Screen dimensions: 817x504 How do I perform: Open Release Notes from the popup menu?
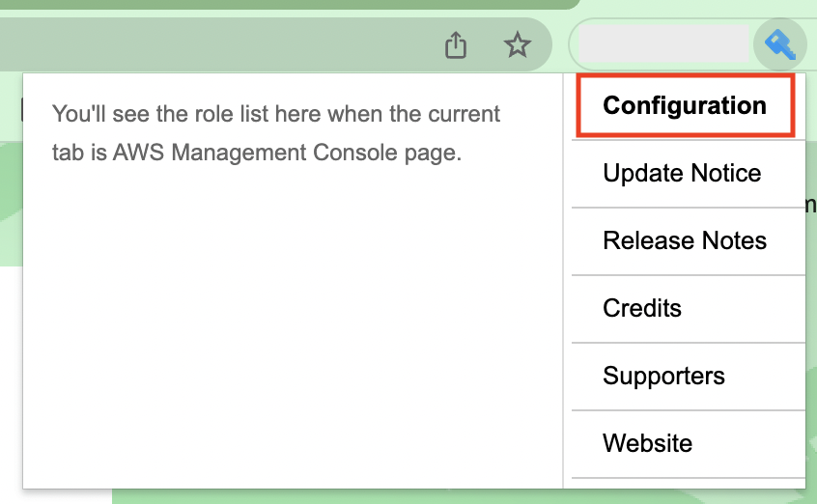[684, 241]
